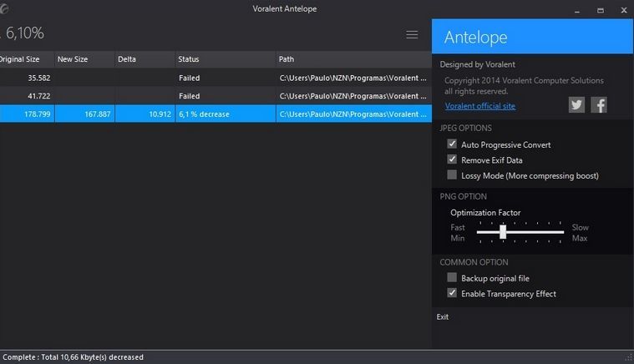Click the path cell in the highlighted row

coord(354,114)
